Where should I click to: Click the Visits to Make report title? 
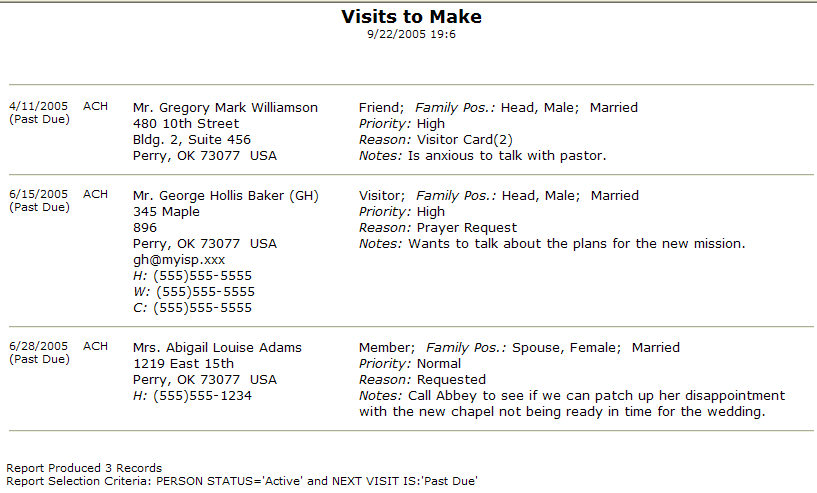(411, 17)
